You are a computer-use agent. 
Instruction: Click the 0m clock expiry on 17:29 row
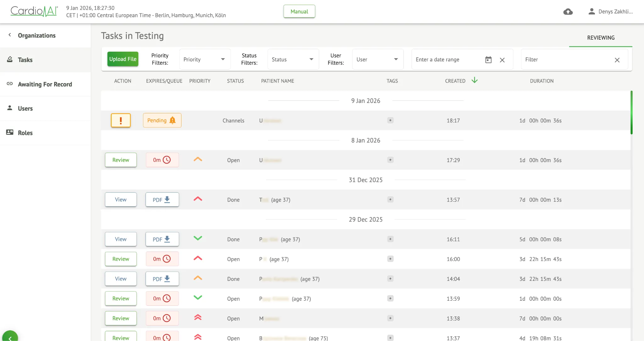click(x=162, y=160)
